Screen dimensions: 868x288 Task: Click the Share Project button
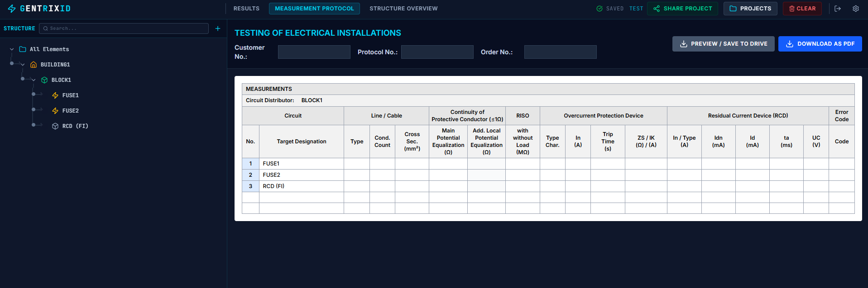[682, 9]
